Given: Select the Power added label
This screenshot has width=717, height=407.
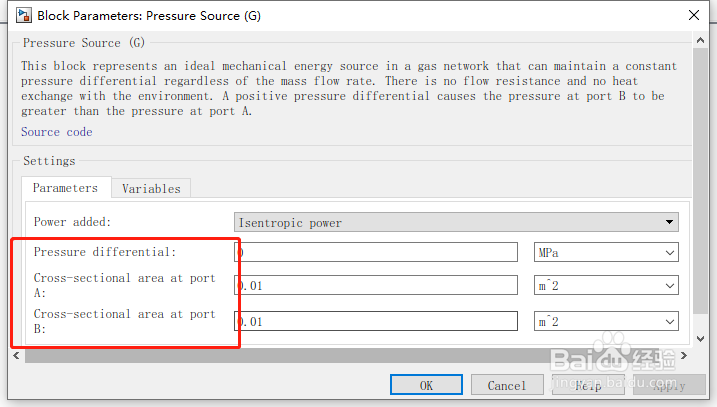Looking at the screenshot, I should coord(73,222).
